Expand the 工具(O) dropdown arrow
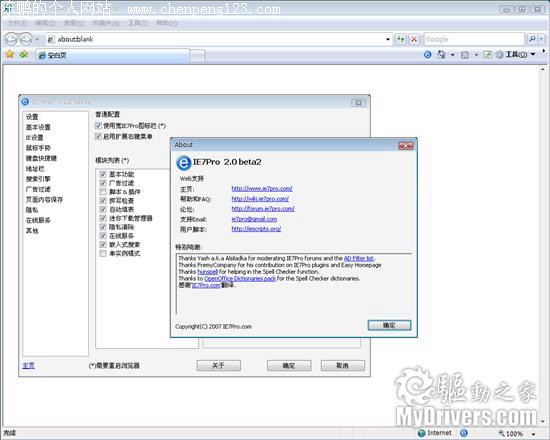 pyautogui.click(x=533, y=54)
